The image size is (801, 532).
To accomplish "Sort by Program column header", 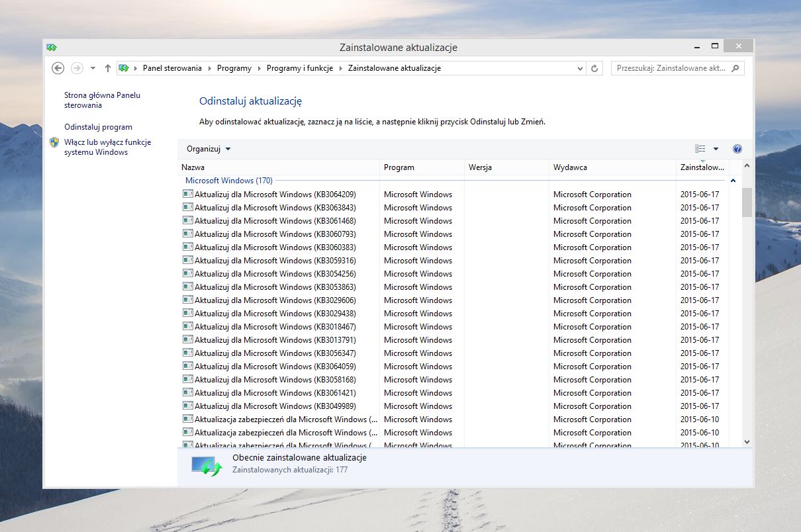I will pos(422,167).
